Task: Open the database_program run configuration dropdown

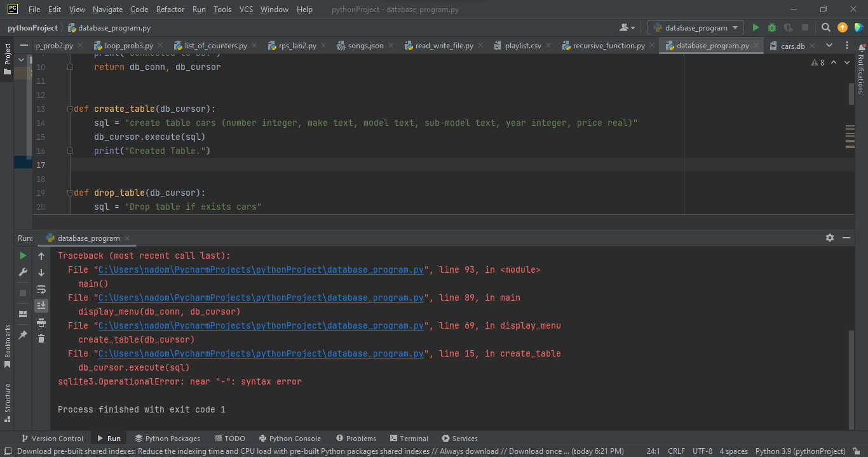Action: click(x=695, y=27)
